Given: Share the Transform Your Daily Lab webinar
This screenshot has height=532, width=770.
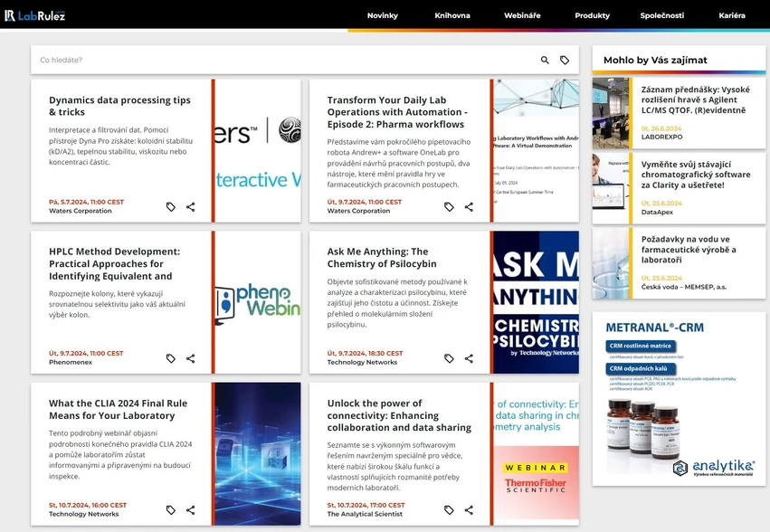Looking at the screenshot, I should (469, 207).
